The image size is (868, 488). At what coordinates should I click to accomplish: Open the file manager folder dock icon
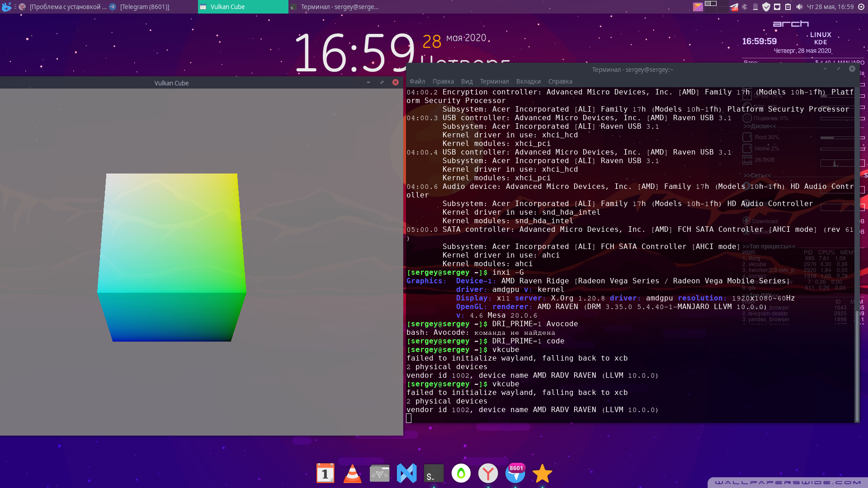380,474
